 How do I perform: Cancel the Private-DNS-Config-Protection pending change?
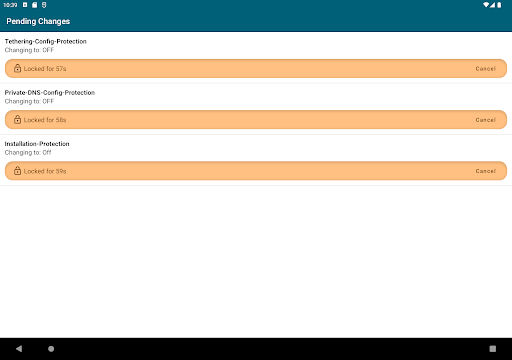point(485,120)
